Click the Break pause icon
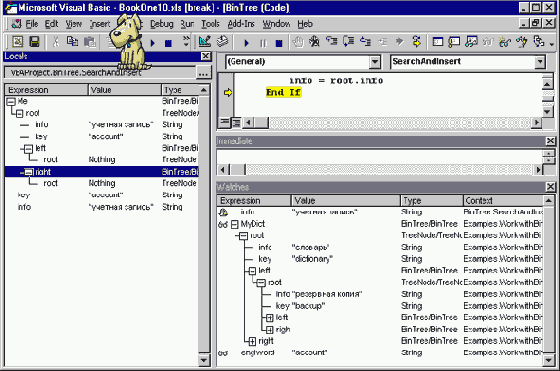 pos(263,43)
